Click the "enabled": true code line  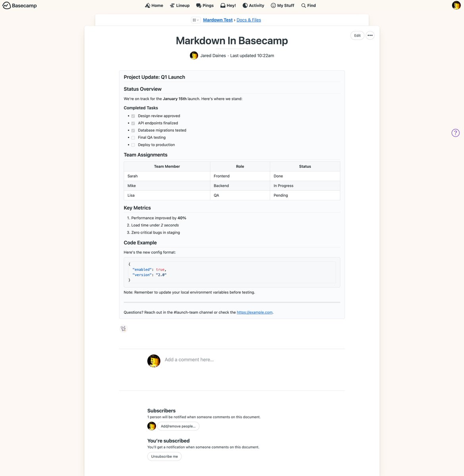(x=150, y=270)
